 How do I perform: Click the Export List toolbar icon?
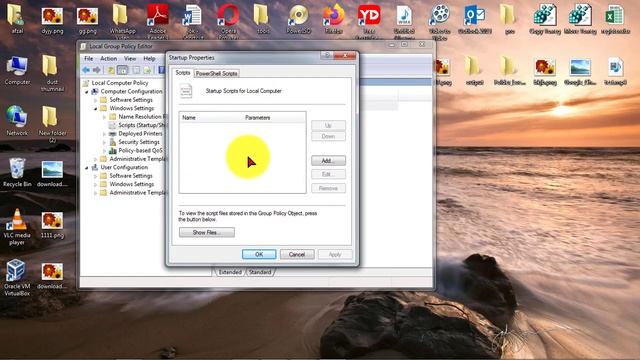pos(147,70)
